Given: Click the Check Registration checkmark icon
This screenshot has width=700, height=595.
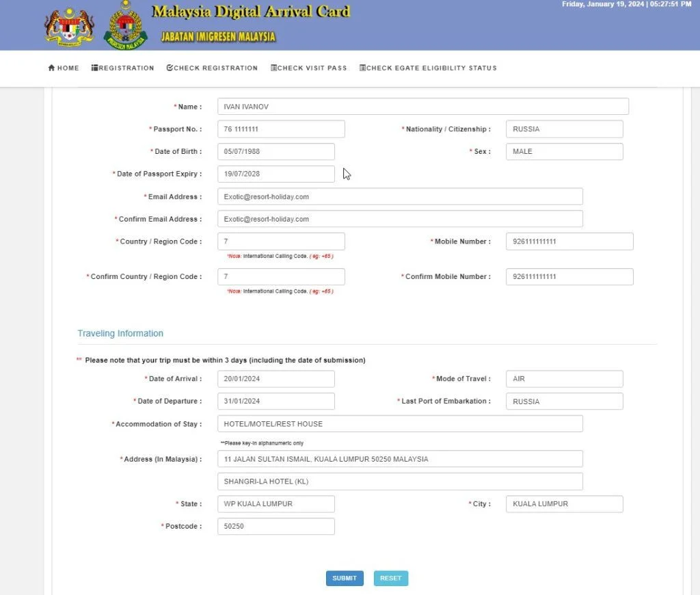Looking at the screenshot, I should tap(168, 68).
